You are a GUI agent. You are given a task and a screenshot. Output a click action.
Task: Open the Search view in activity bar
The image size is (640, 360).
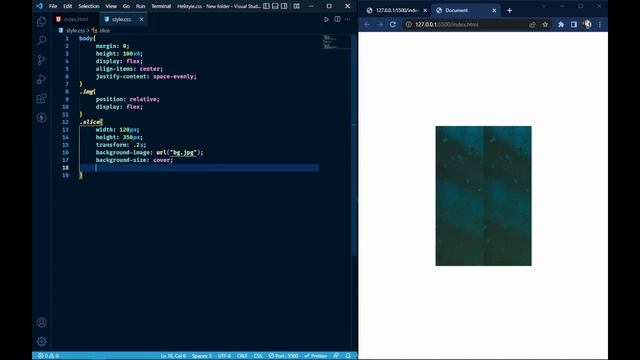(41, 40)
